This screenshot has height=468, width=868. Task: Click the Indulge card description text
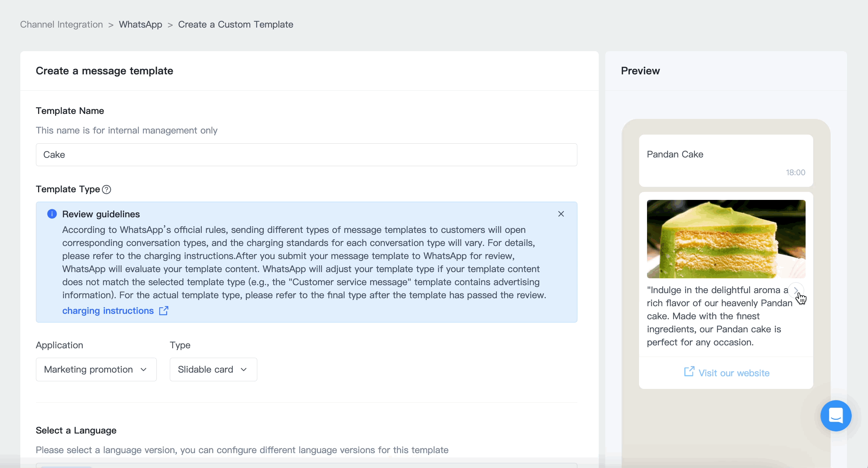point(720,316)
